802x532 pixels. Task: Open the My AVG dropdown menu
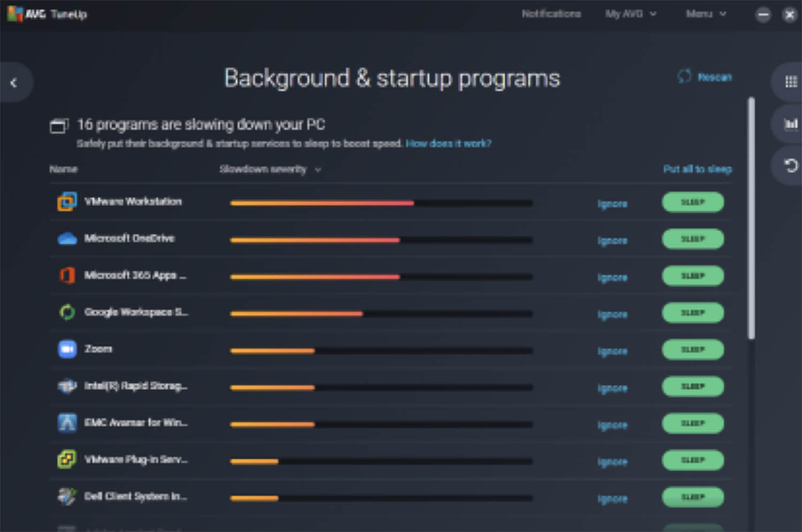click(x=630, y=14)
